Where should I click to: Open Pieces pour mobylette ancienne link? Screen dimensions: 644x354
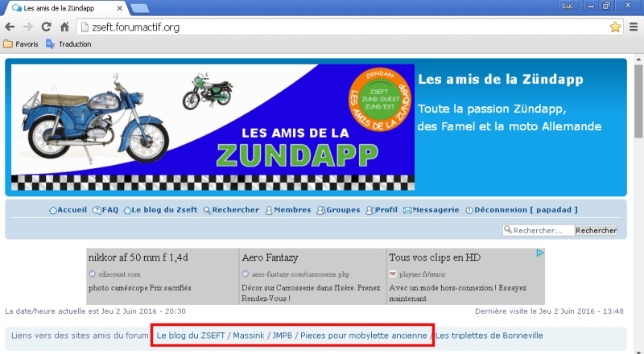(364, 335)
